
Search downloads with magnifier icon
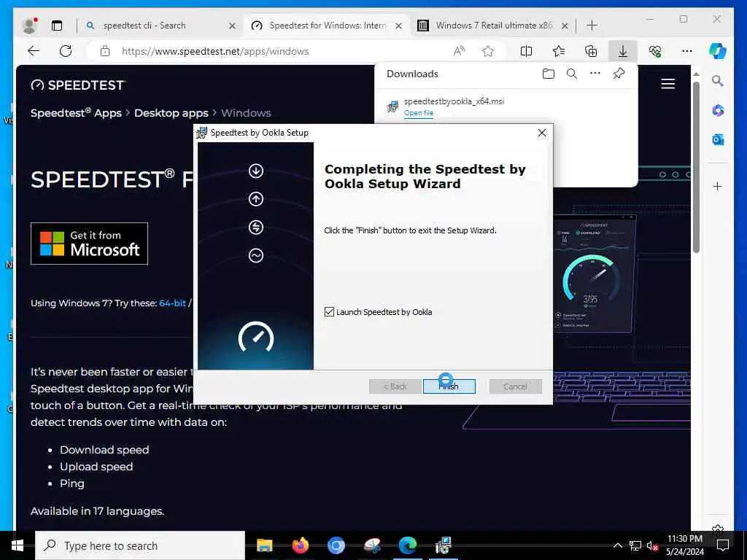[572, 74]
